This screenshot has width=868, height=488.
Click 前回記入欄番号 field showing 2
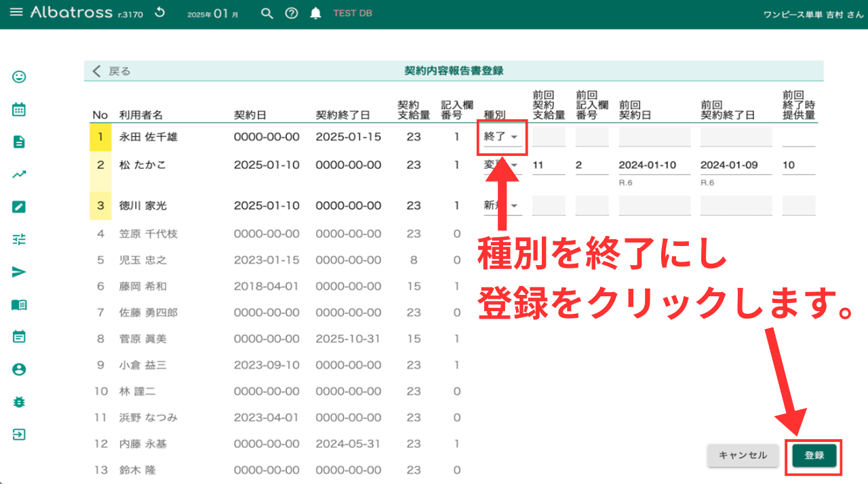pyautogui.click(x=592, y=165)
